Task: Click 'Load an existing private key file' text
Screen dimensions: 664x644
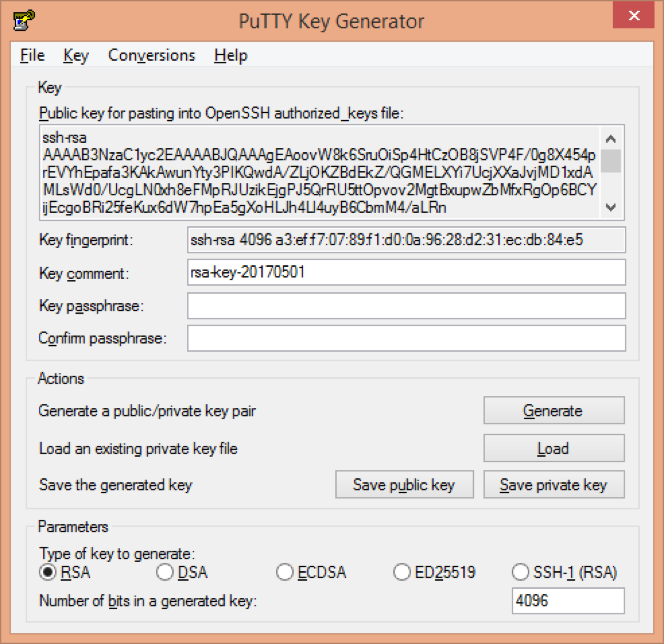Action: [138, 448]
